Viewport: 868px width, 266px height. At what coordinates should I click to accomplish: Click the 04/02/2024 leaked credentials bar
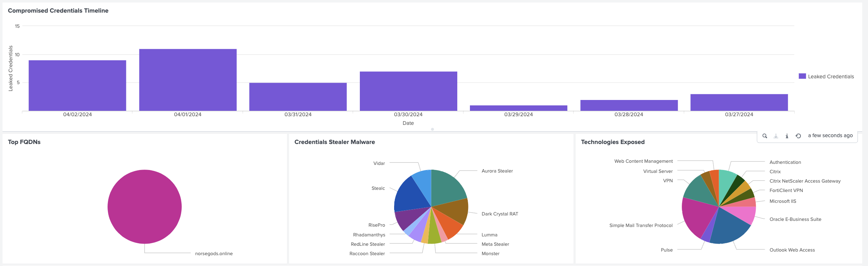tap(77, 86)
